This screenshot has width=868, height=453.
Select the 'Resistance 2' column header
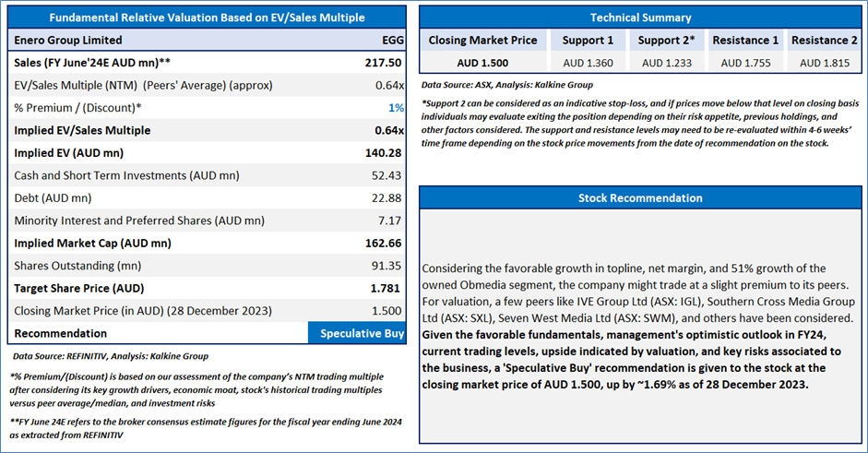825,41
